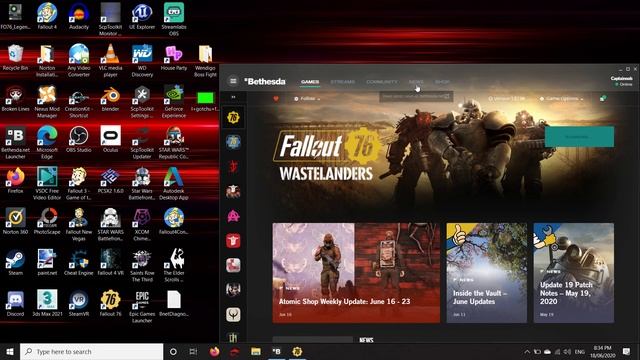This screenshot has height=360, width=640.
Task: Open Task View from taskbar
Action: point(193,351)
